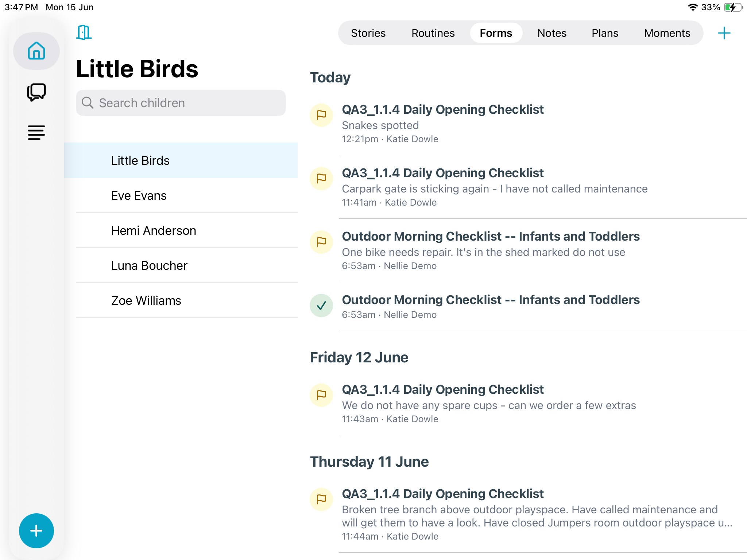Switch to the Stories tab
The image size is (747, 560).
point(368,33)
